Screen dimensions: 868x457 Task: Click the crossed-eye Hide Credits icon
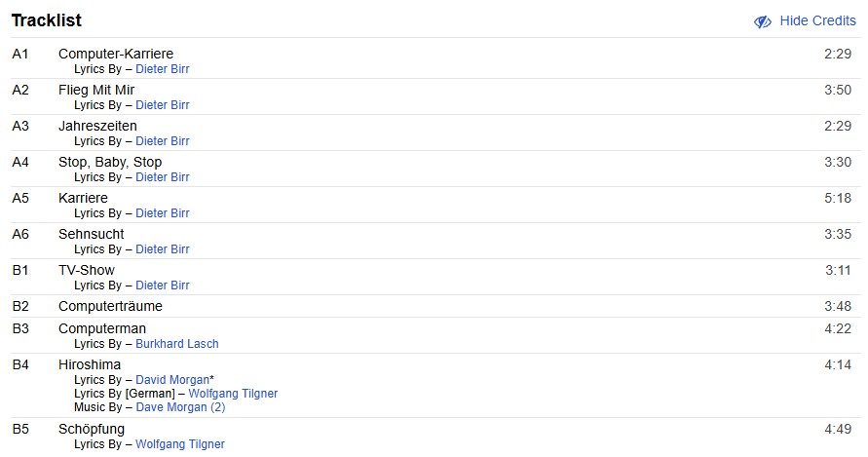click(763, 21)
